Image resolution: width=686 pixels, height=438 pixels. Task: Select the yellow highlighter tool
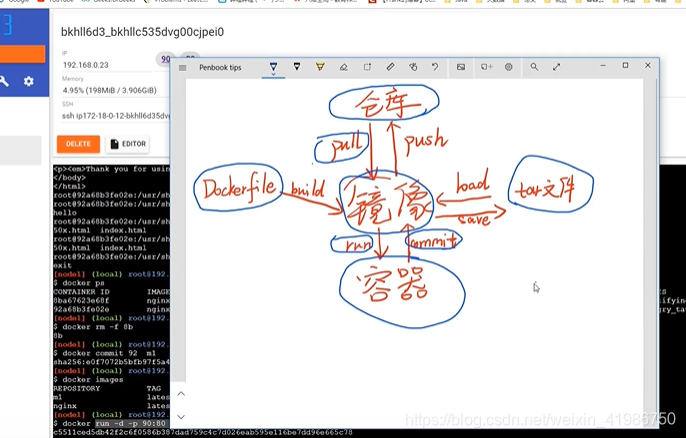pos(320,67)
